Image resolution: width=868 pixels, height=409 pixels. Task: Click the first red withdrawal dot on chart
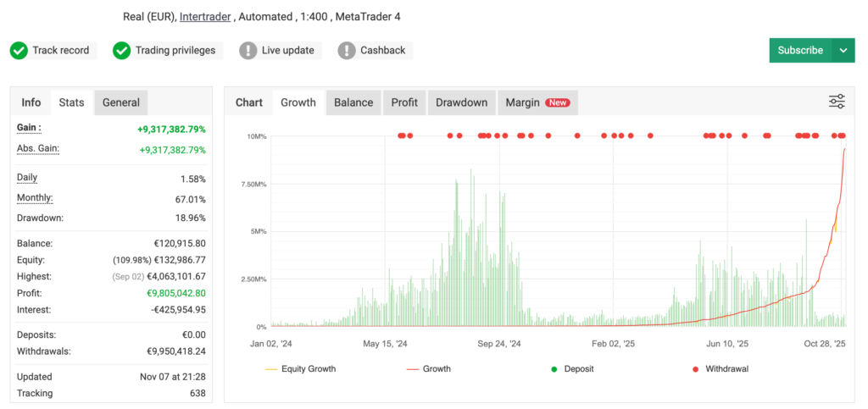(400, 135)
